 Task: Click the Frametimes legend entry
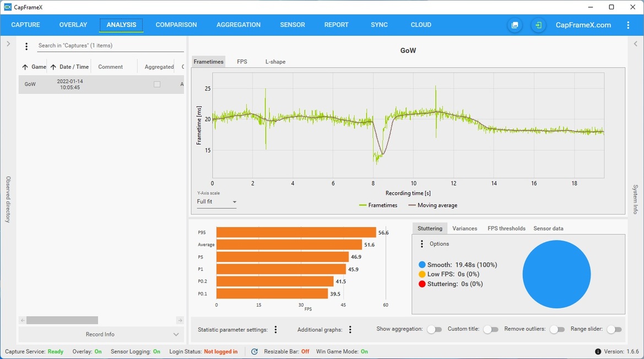click(x=378, y=205)
